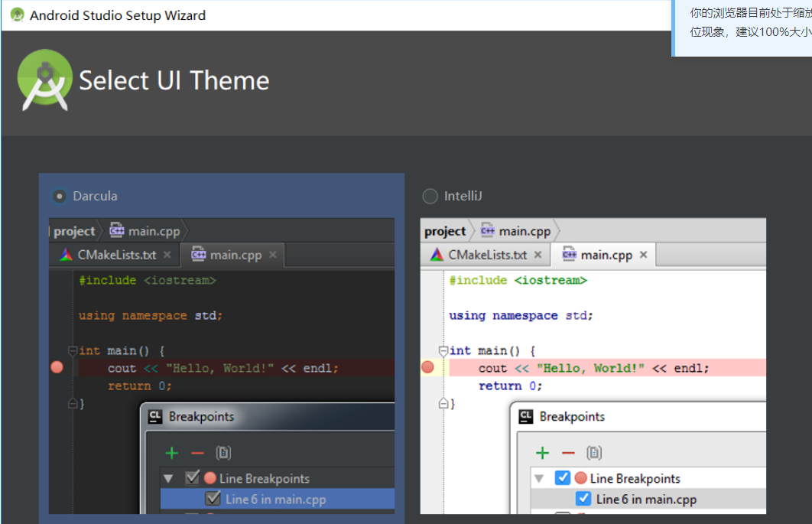Click CMake triangle icon in IntelliJ tab
812x524 pixels.
(437, 255)
